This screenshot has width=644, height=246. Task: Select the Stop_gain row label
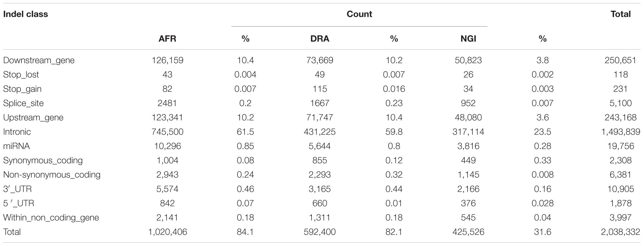22,89
